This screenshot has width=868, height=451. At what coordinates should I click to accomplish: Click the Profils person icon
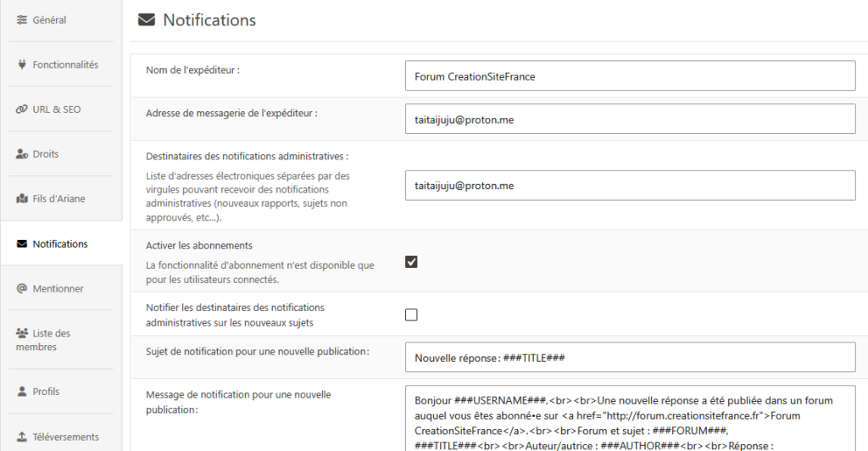pos(21,392)
